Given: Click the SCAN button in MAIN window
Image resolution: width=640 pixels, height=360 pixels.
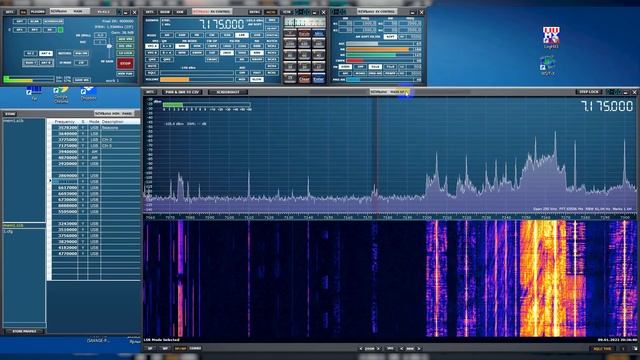Looking at the screenshot, I should tap(35, 21).
